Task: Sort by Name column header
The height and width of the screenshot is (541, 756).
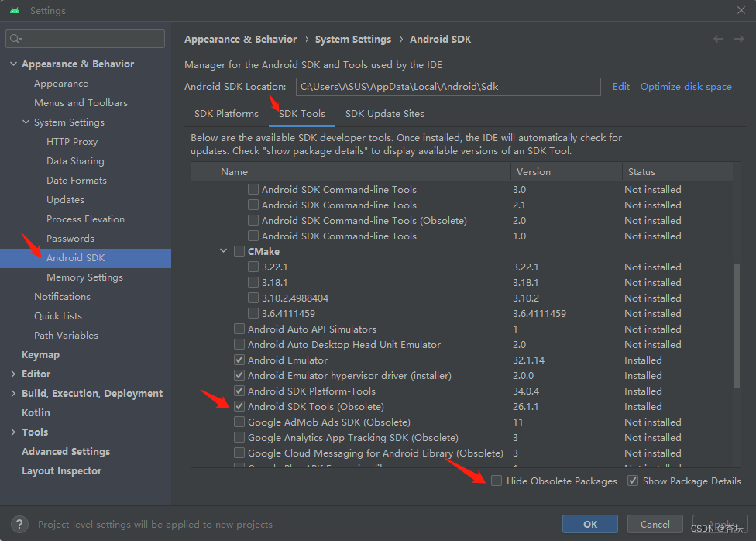Action: point(363,172)
